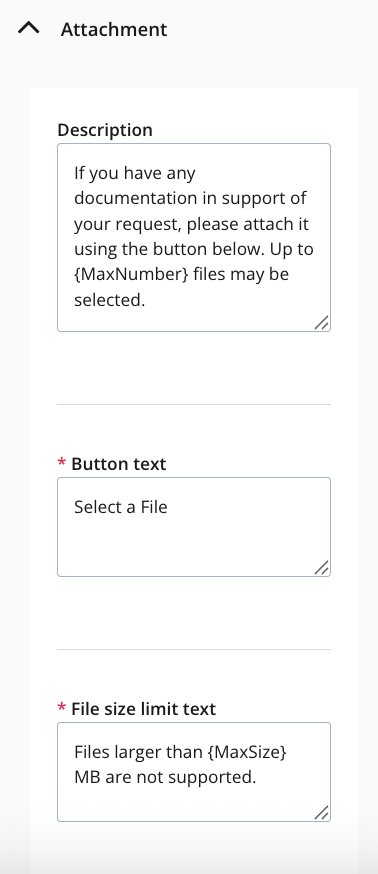Image resolution: width=378 pixels, height=874 pixels.
Task: Click the Attachment section header title
Action: coord(114,29)
